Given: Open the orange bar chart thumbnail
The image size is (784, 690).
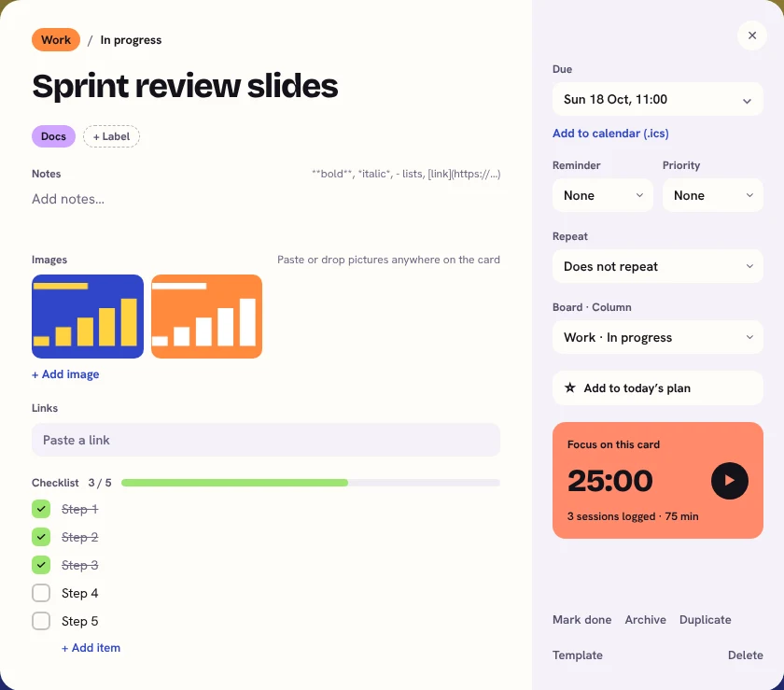Looking at the screenshot, I should click(206, 317).
